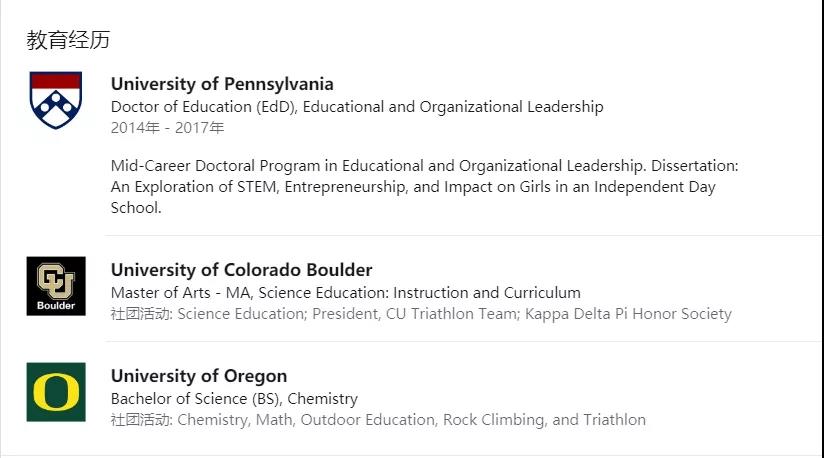Click the University of Pennsylvania shield logo
Image resolution: width=824 pixels, height=458 pixels.
(56, 100)
